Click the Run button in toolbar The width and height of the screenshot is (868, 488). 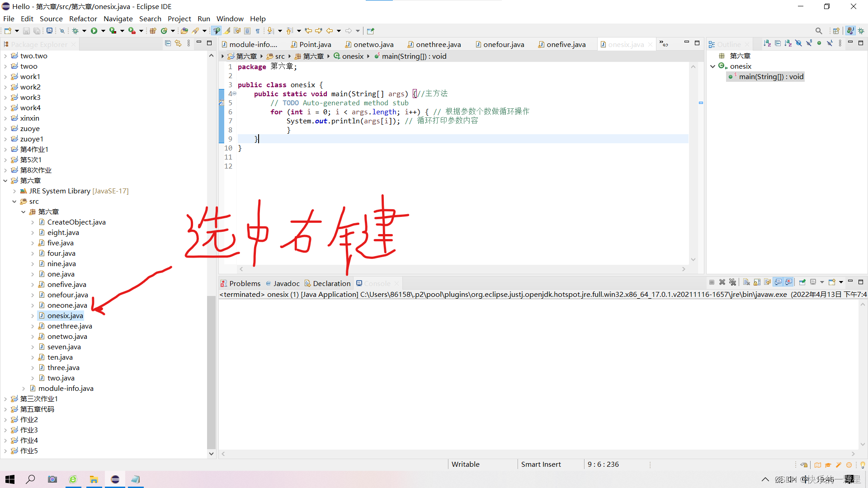click(96, 30)
